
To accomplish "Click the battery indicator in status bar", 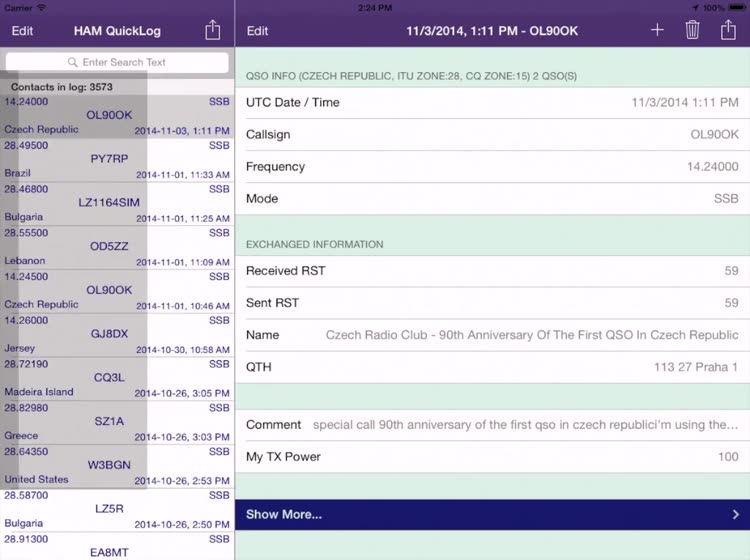I will pyautogui.click(x=737, y=8).
